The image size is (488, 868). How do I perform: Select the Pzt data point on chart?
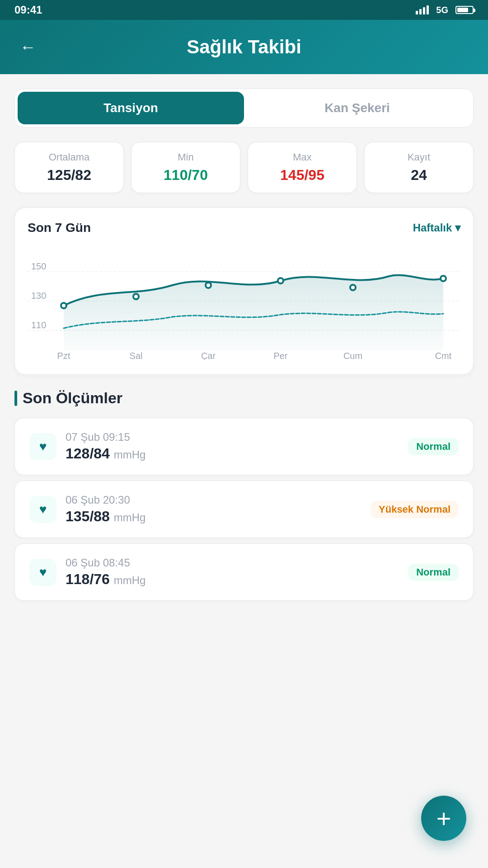[x=64, y=306]
